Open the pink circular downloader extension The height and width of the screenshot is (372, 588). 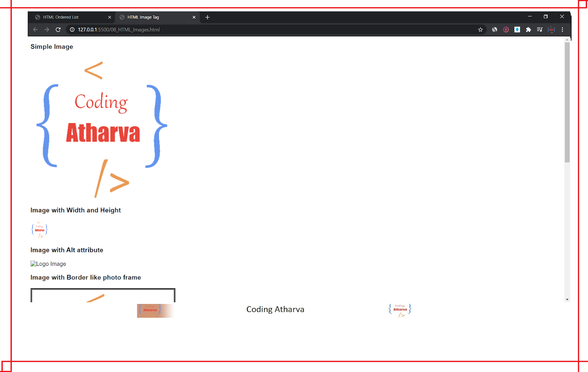point(506,29)
